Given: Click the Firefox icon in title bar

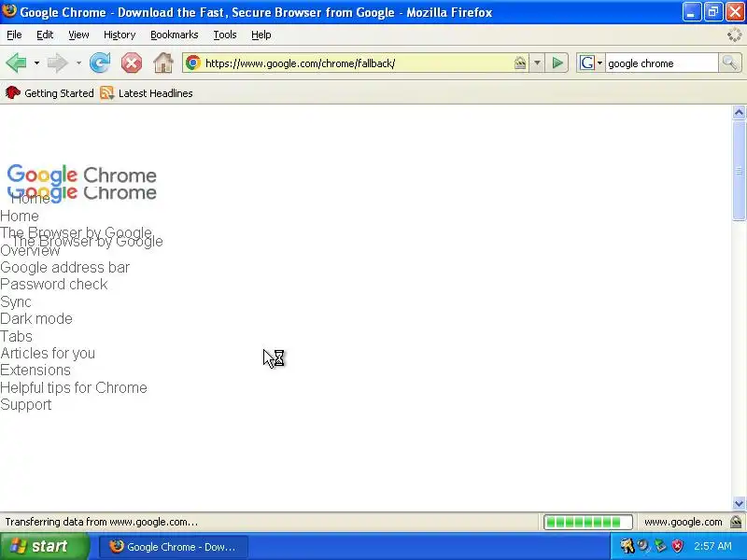Looking at the screenshot, I should click(9, 11).
